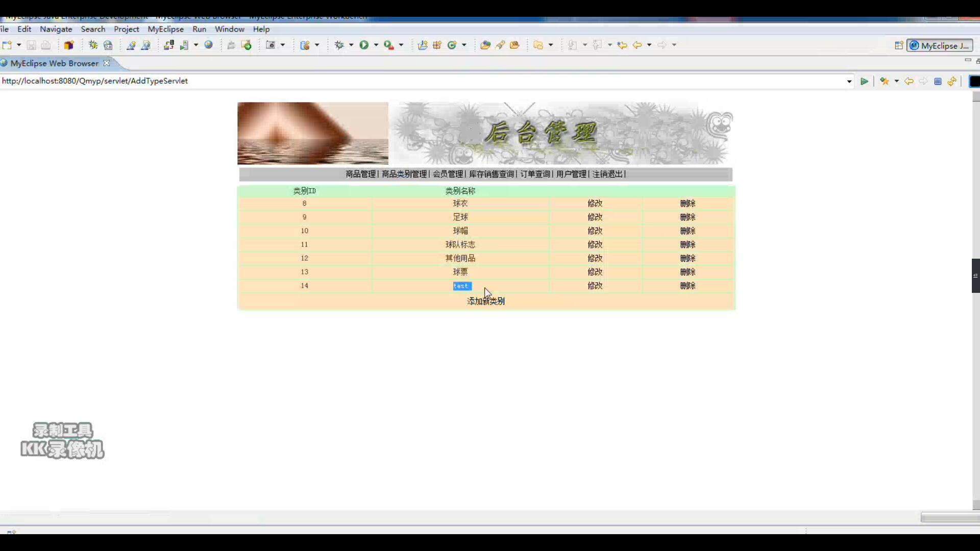Click the new package icon left of the C icon
Viewport: 980px width, 551px height.
437,45
